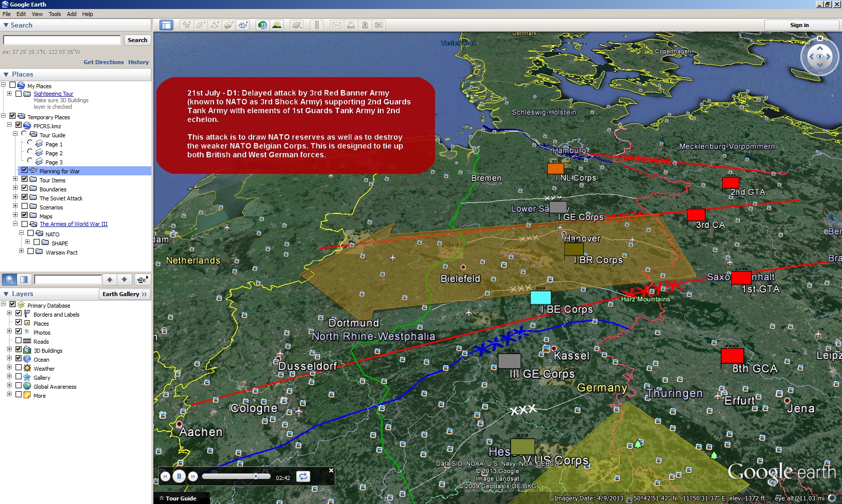842x504 pixels.
Task: Select the Page 2 radio button
Action: pyautogui.click(x=30, y=152)
